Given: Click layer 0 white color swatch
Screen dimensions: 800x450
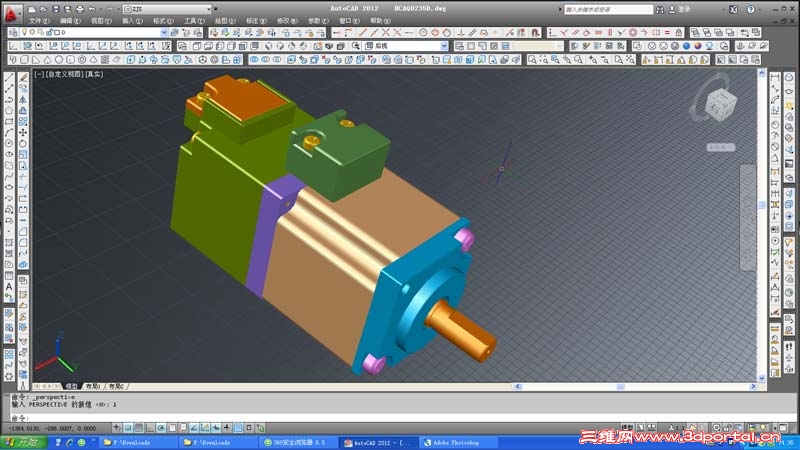Looking at the screenshot, I should 57,32.
